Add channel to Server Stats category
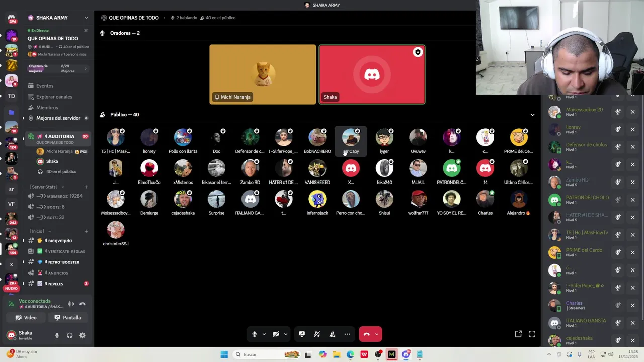This screenshot has width=644, height=362. 86,187
